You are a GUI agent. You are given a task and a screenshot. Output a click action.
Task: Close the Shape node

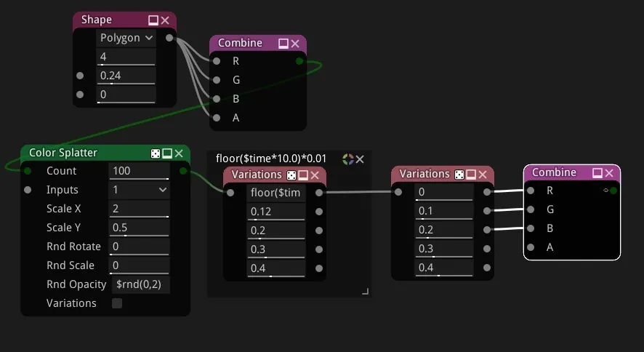click(x=165, y=20)
